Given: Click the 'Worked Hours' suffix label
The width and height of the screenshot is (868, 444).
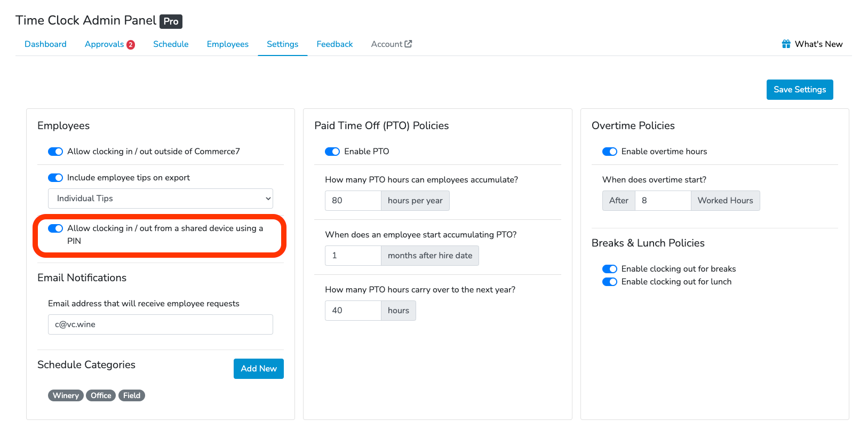Looking at the screenshot, I should 726,201.
